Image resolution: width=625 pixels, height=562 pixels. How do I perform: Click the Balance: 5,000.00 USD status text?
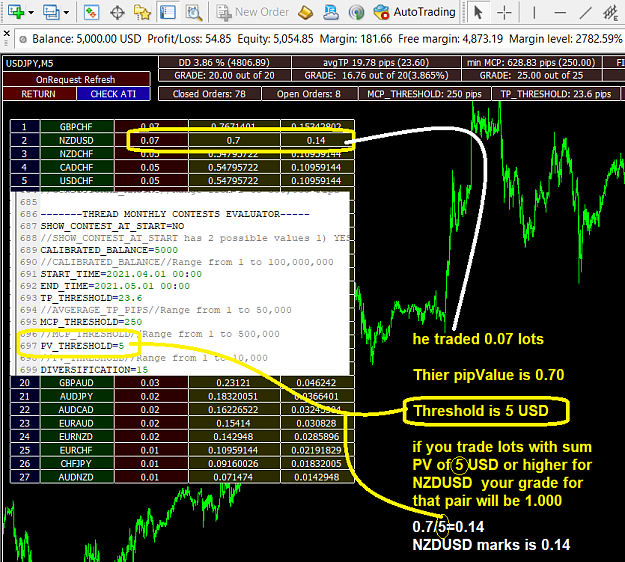(87, 39)
